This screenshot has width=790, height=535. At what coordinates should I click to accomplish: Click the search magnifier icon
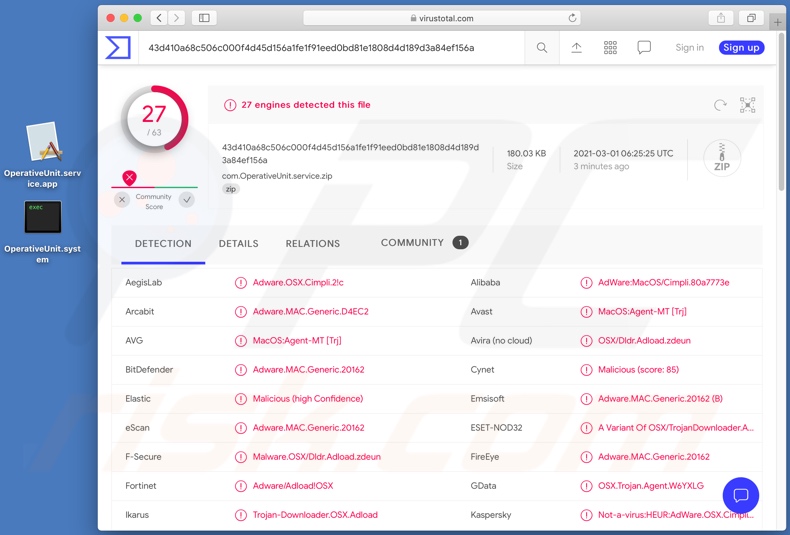(x=542, y=47)
